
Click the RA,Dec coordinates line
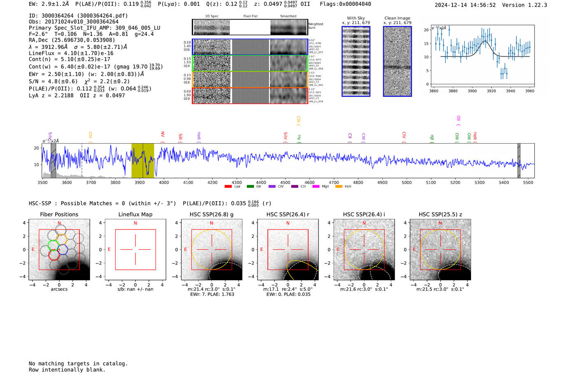click(72, 40)
